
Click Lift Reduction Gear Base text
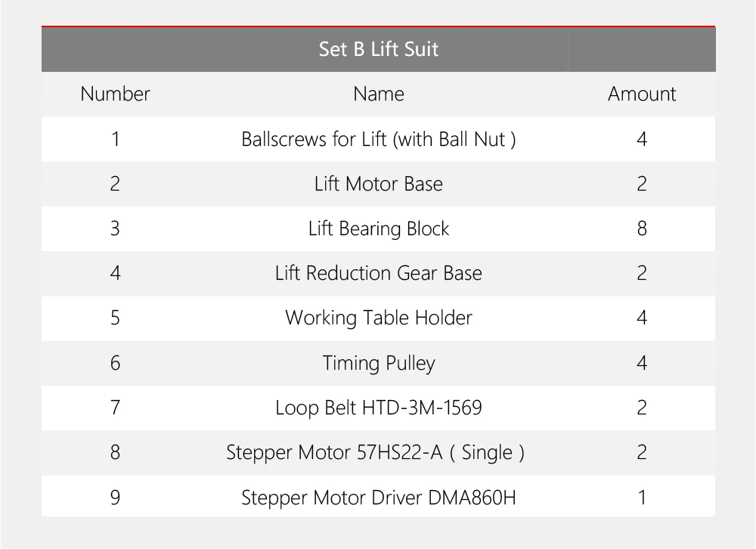tap(379, 273)
